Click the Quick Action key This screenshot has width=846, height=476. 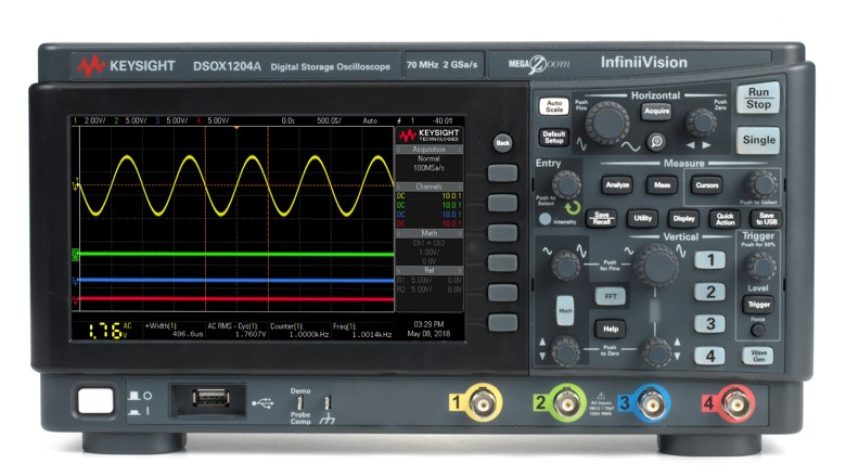pyautogui.click(x=725, y=219)
